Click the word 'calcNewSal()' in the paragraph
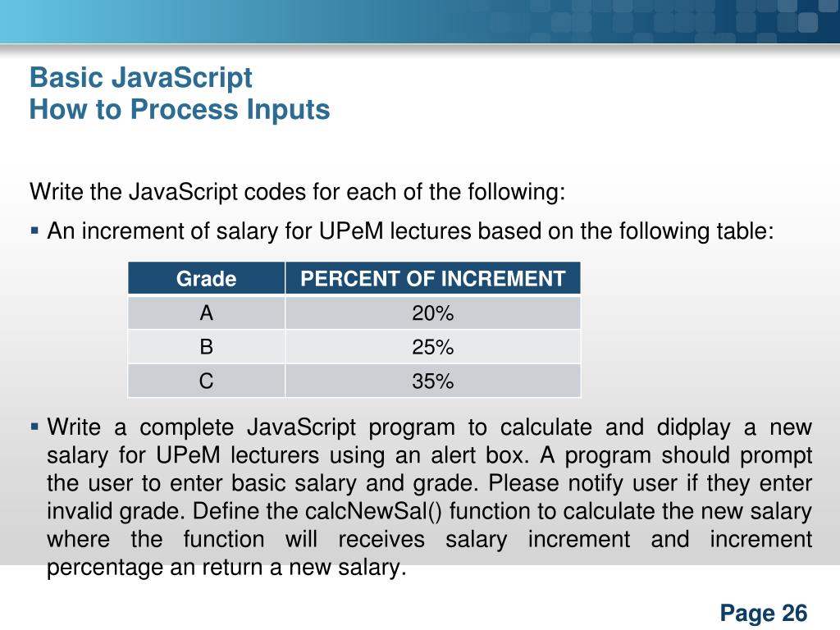 coord(373,511)
